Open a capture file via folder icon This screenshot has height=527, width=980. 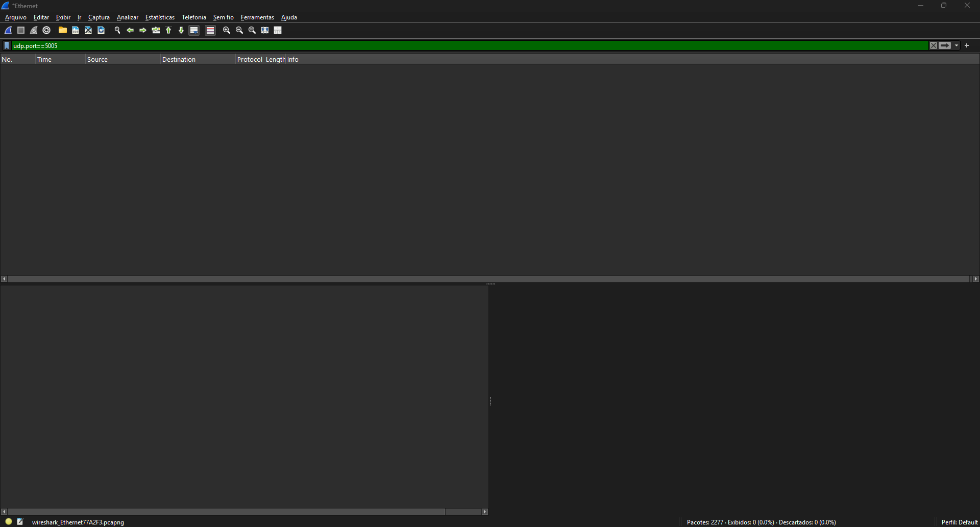[62, 31]
